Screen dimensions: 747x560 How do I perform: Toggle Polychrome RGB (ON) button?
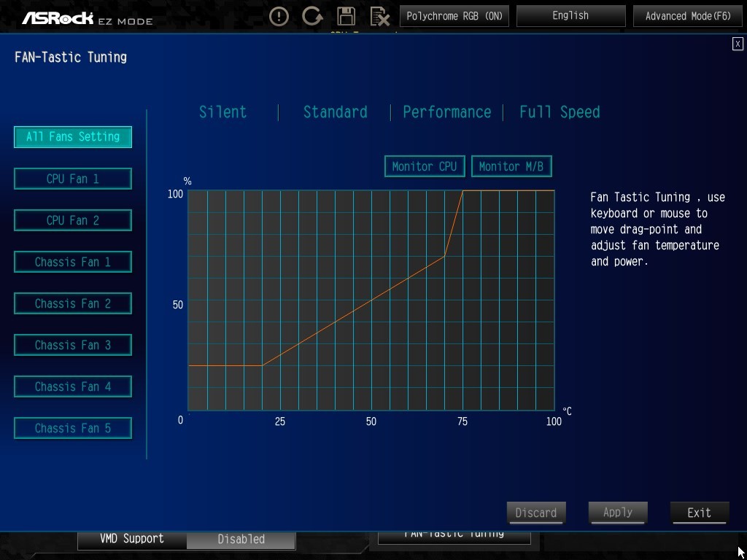(x=454, y=16)
